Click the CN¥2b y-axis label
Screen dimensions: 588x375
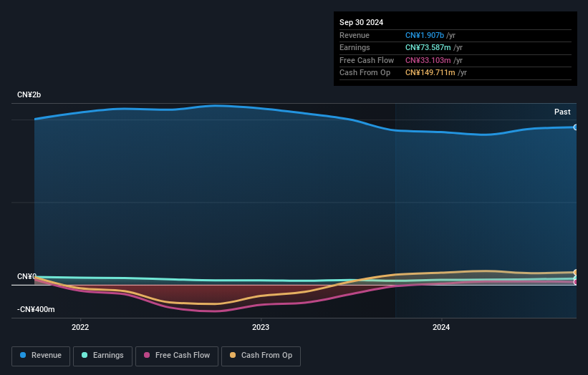click(29, 94)
